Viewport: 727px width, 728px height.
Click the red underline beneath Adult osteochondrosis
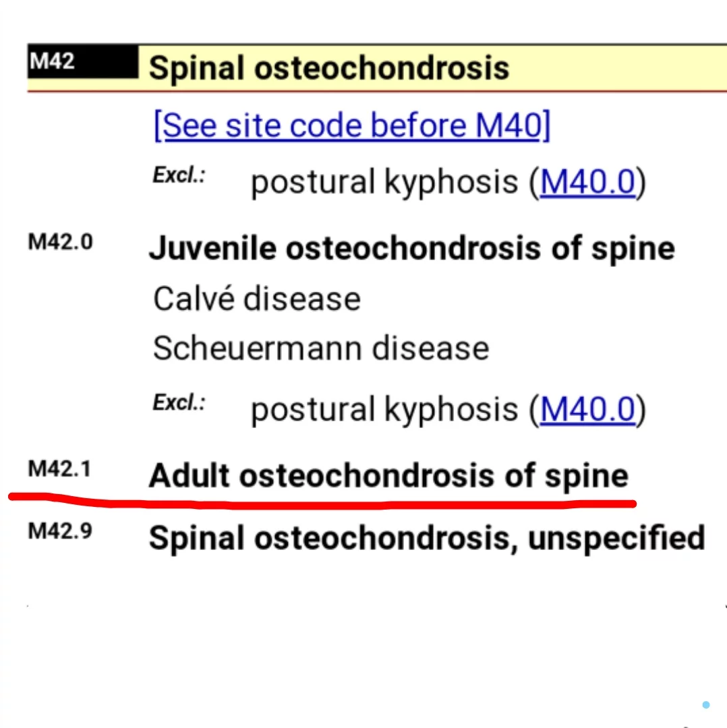click(x=324, y=503)
